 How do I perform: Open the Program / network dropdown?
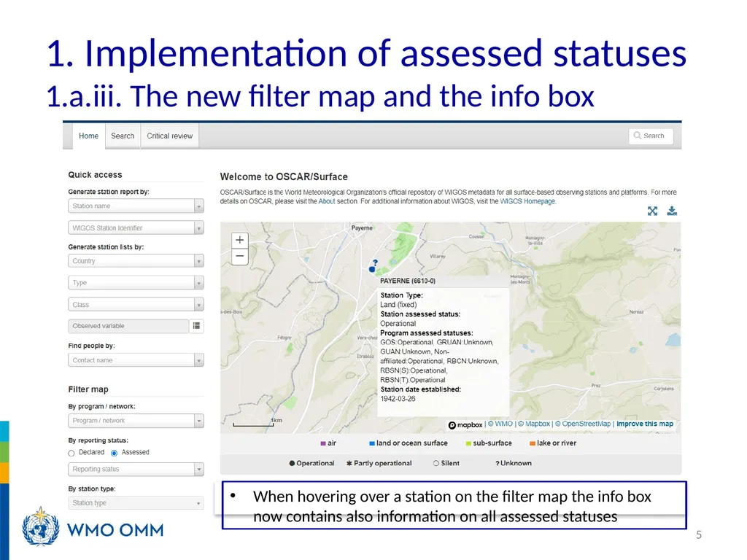(136, 421)
